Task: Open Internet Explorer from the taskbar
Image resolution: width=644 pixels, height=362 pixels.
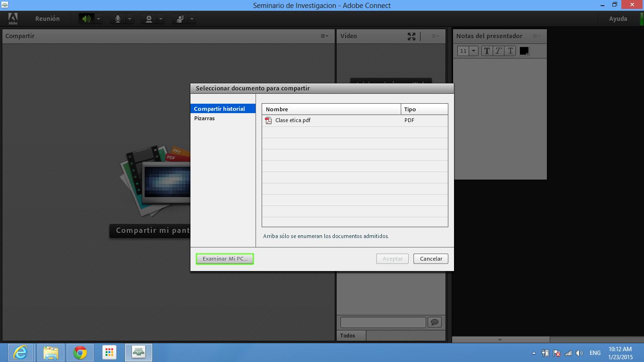Action: click(20, 353)
